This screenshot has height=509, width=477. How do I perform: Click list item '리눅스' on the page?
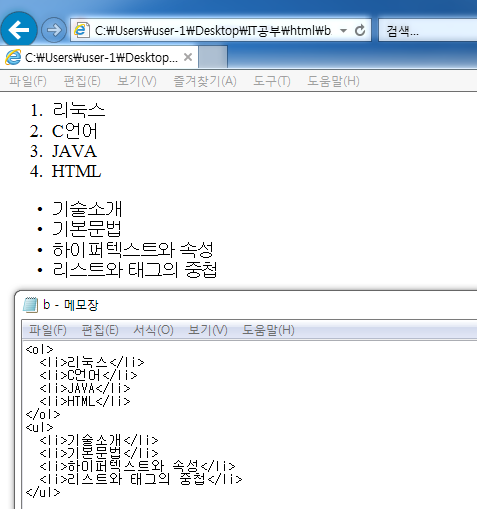click(79, 110)
